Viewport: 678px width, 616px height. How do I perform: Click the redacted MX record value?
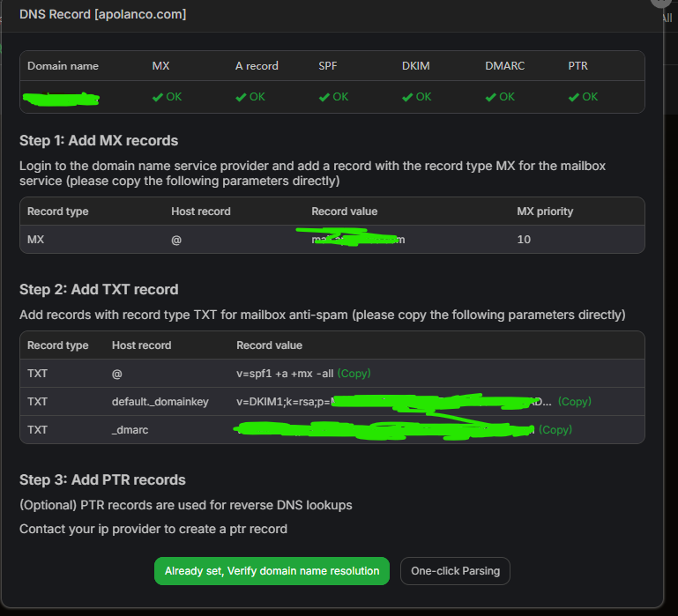(x=357, y=240)
